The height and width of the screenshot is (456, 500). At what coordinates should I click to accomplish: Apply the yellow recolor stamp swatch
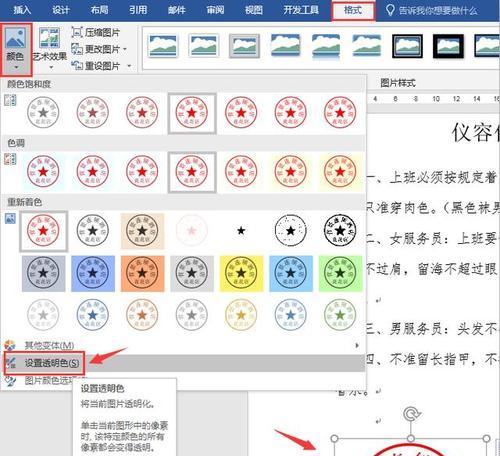click(241, 274)
